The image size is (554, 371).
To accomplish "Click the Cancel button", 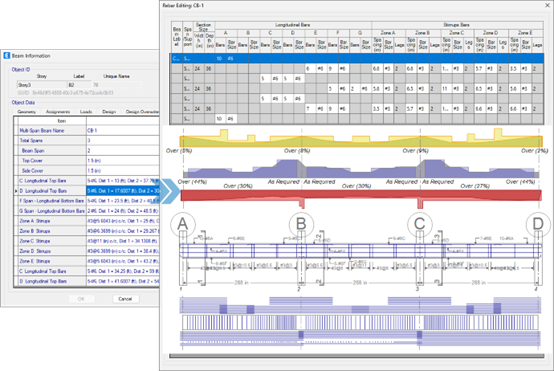I will coord(125,299).
